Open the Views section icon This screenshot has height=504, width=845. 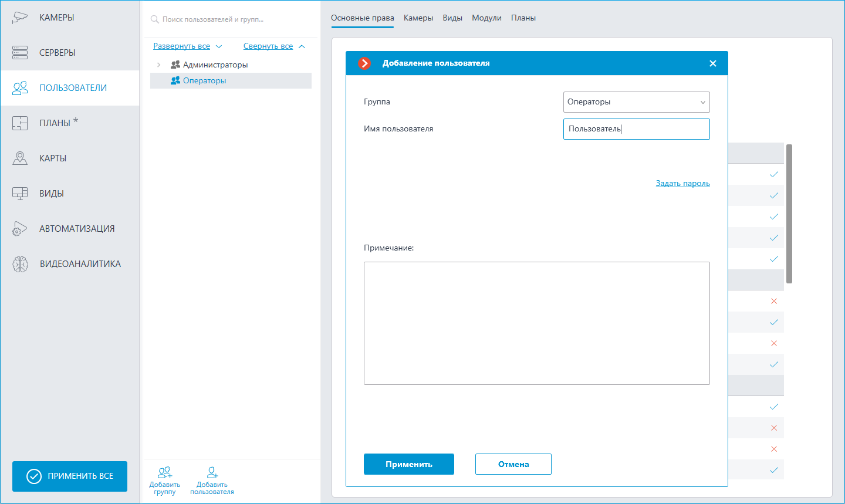20,194
